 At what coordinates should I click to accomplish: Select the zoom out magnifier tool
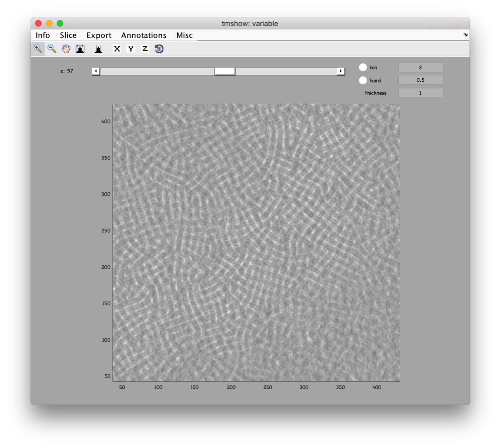[x=52, y=49]
